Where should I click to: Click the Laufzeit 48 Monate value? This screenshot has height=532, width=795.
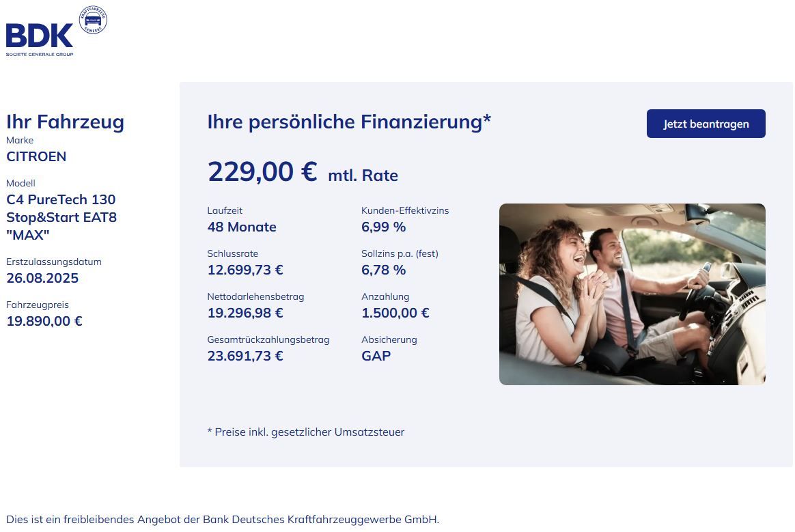242,227
